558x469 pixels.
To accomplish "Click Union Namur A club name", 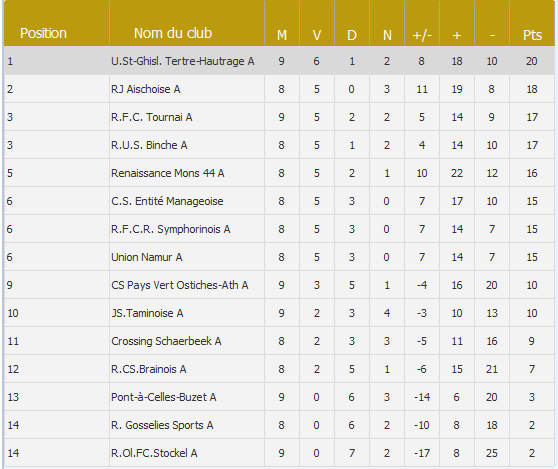I will (147, 257).
